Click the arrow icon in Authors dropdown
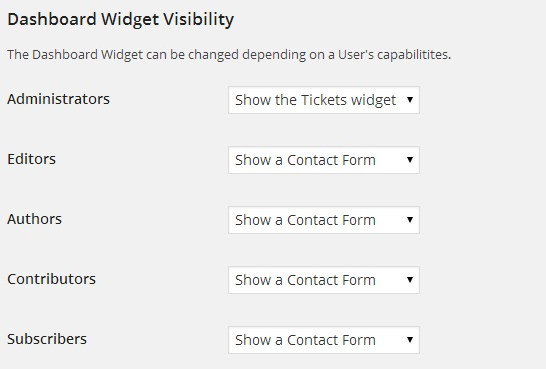 pos(410,220)
